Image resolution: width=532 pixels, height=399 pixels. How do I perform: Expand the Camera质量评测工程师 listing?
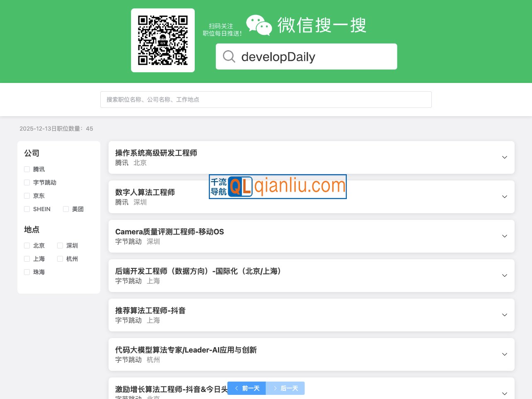504,236
